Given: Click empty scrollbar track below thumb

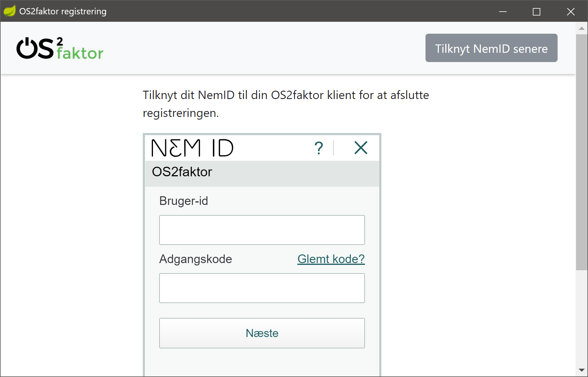Looking at the screenshot, I should [581, 319].
